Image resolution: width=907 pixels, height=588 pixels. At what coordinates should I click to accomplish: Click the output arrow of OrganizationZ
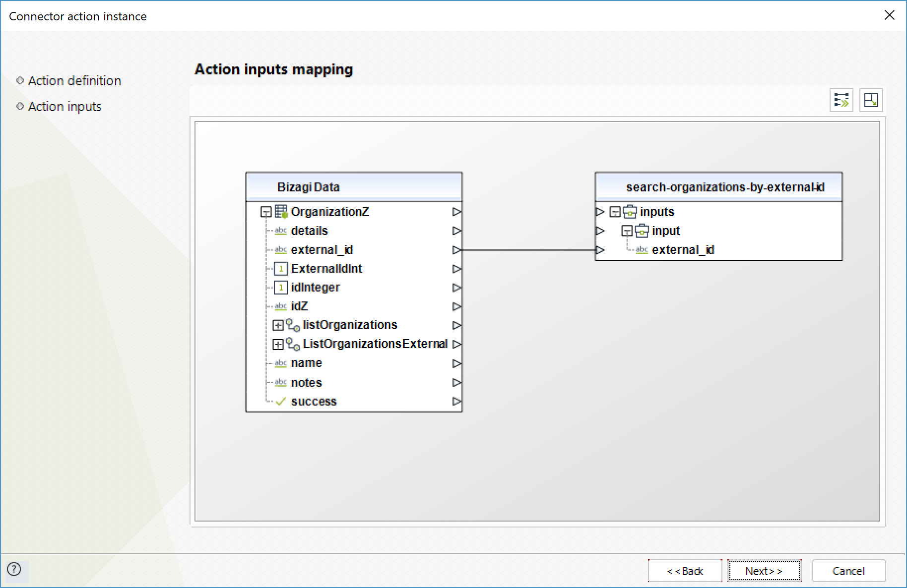456,212
